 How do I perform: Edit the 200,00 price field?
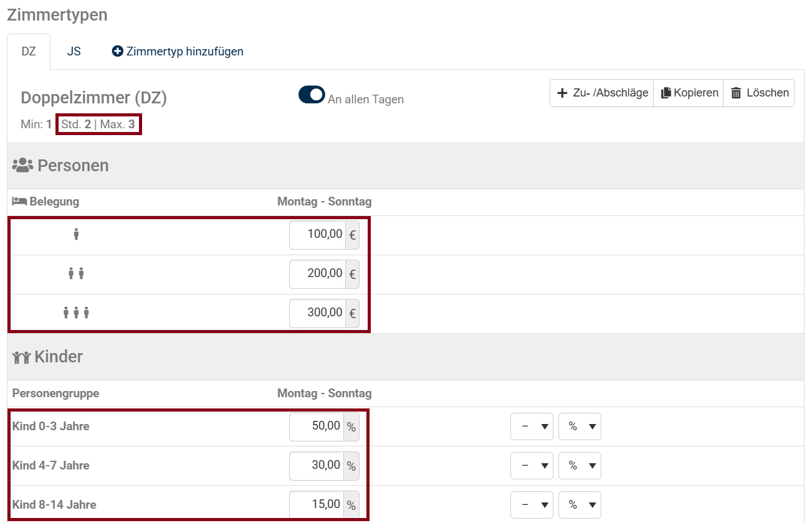[317, 274]
